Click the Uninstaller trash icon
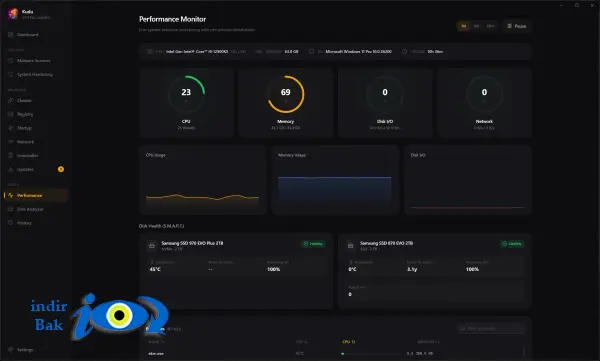Screen dimensions: 600x361 coord(11,155)
